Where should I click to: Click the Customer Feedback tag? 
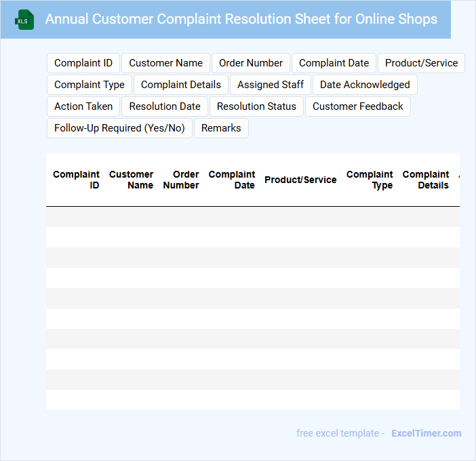(x=357, y=106)
